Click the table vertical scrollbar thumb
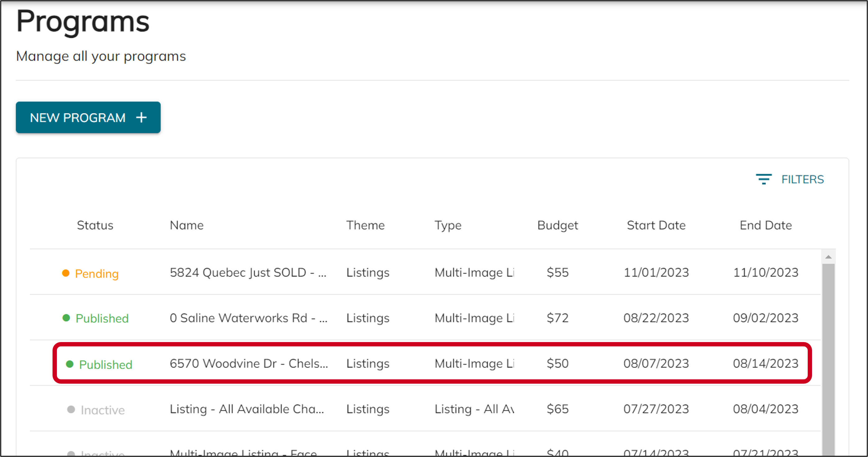 (x=828, y=360)
